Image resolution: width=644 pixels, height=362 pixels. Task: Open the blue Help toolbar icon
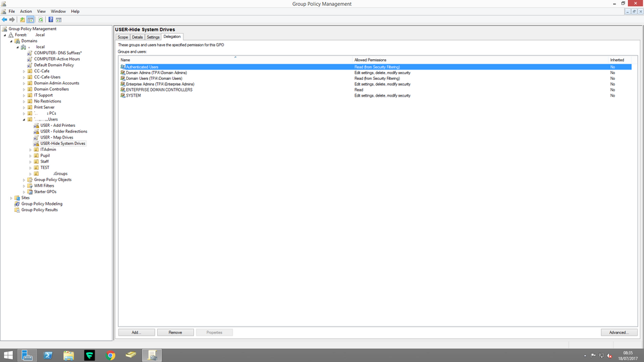coord(50,20)
